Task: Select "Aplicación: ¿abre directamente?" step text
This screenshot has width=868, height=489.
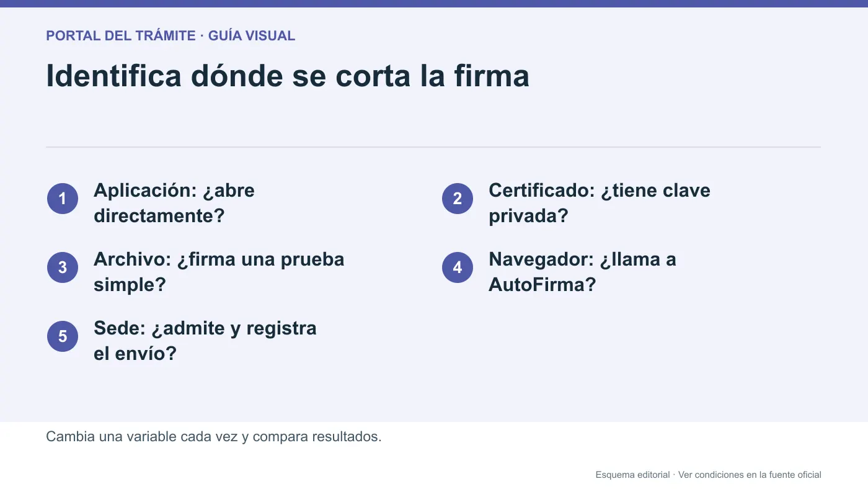Action: [174, 203]
